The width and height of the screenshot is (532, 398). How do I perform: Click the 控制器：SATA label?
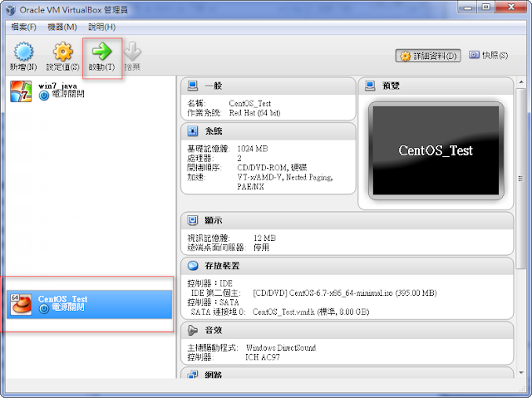coord(213,302)
